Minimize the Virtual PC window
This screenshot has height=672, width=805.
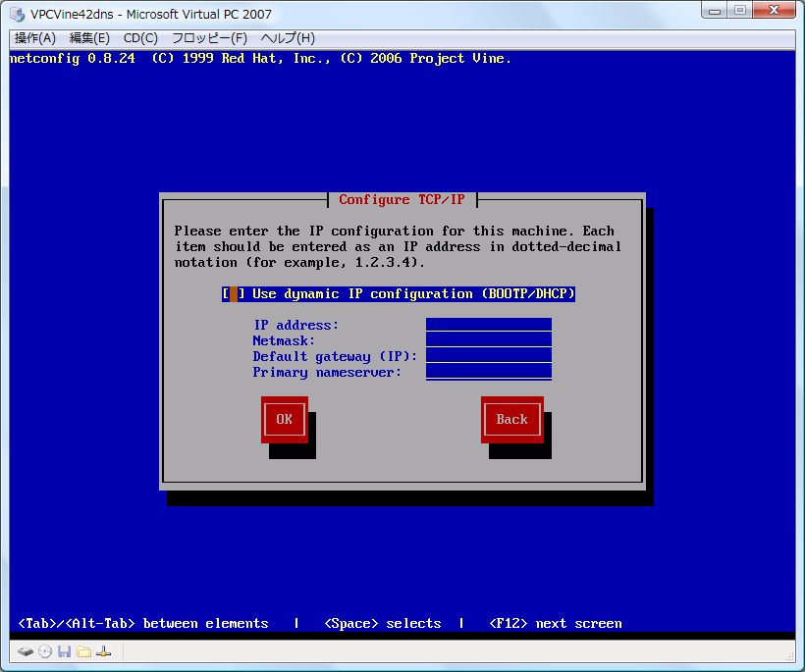[x=714, y=10]
